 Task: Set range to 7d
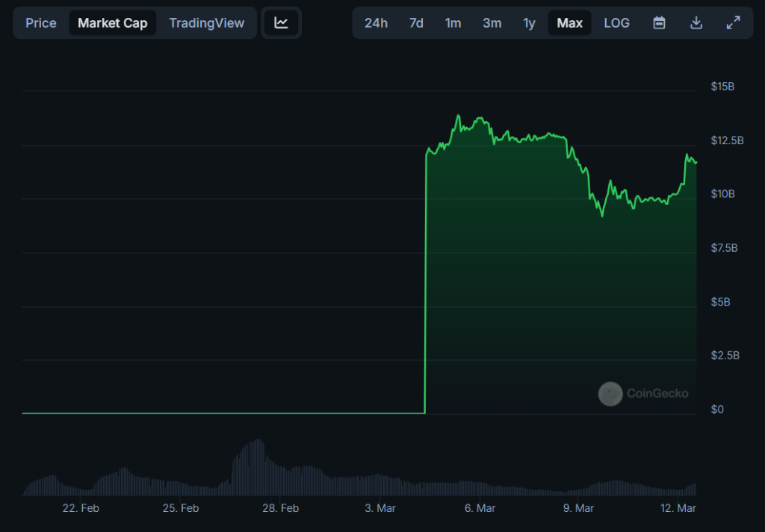[416, 23]
